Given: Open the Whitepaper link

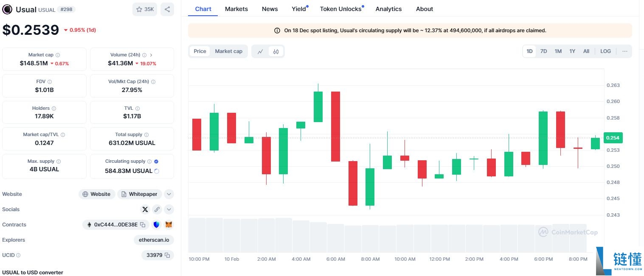Looking at the screenshot, I should [139, 194].
